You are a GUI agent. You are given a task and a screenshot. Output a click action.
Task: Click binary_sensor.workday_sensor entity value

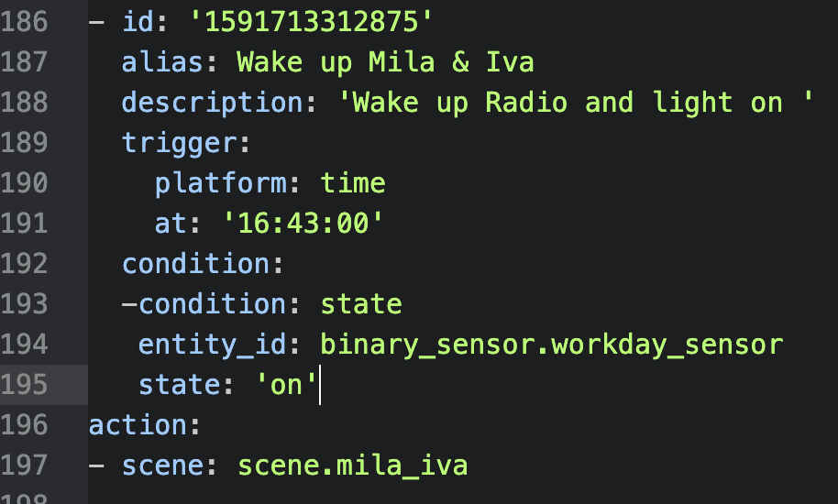tap(552, 345)
